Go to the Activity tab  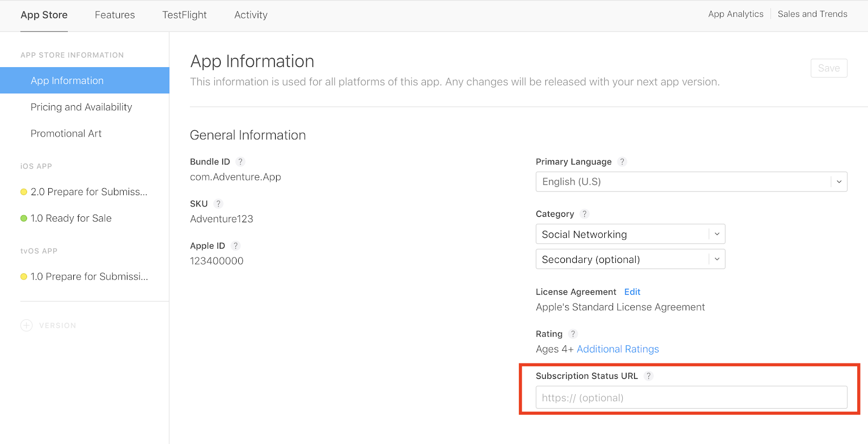pyautogui.click(x=251, y=15)
